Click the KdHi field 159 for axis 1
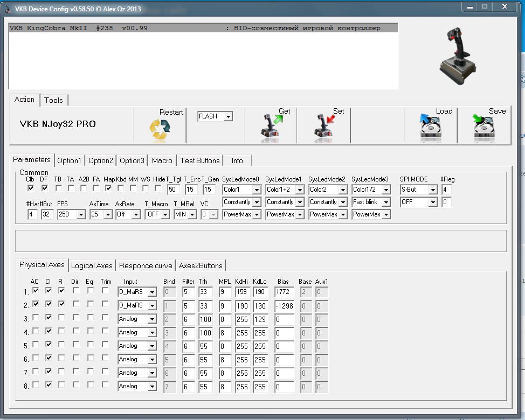525x420 pixels. [x=243, y=292]
